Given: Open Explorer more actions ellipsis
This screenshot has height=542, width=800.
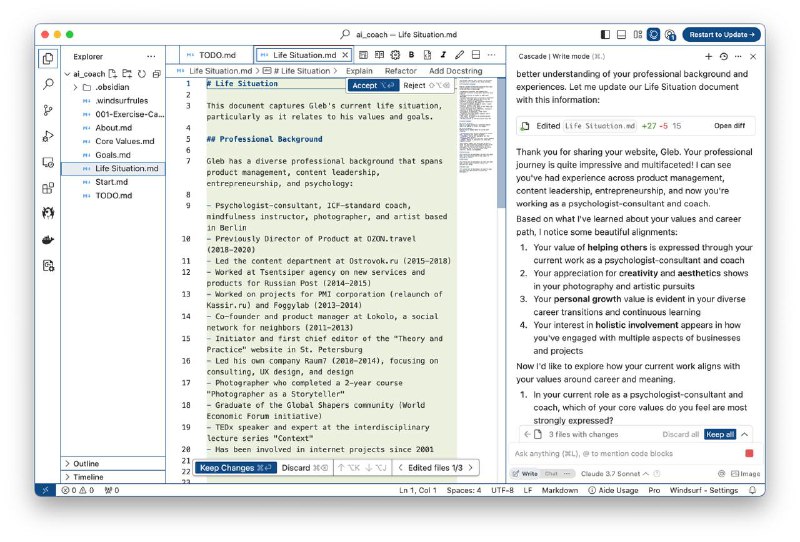Looking at the screenshot, I should tap(151, 56).
